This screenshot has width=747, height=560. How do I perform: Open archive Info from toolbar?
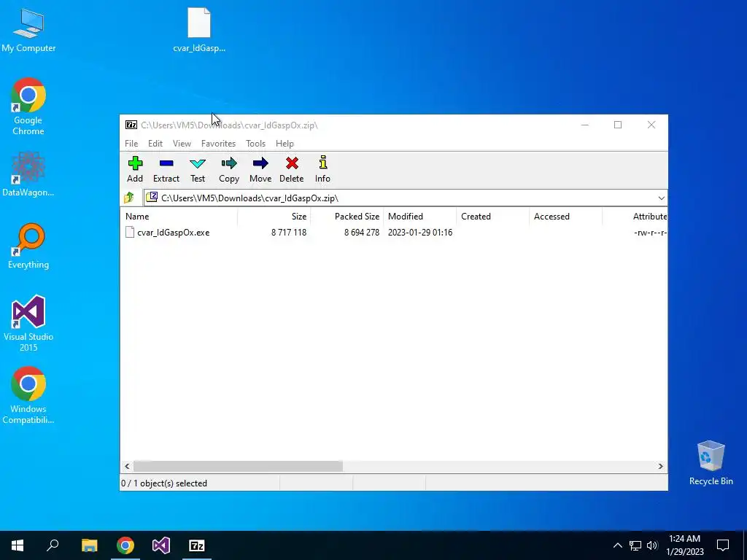coord(322,169)
